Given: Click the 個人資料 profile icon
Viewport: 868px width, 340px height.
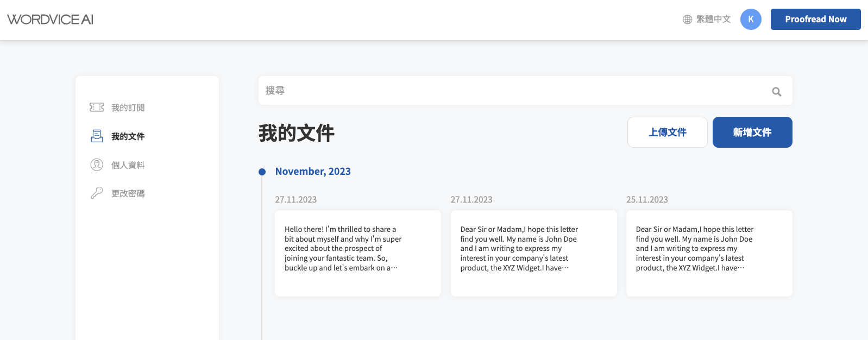Looking at the screenshot, I should pos(97,165).
